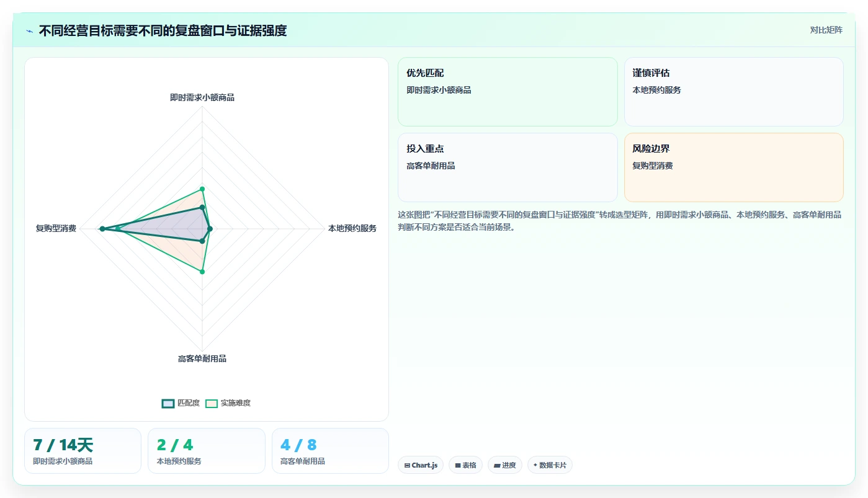Click the 数据卡片 sparkle icon
This screenshot has height=498, width=868.
coord(535,465)
